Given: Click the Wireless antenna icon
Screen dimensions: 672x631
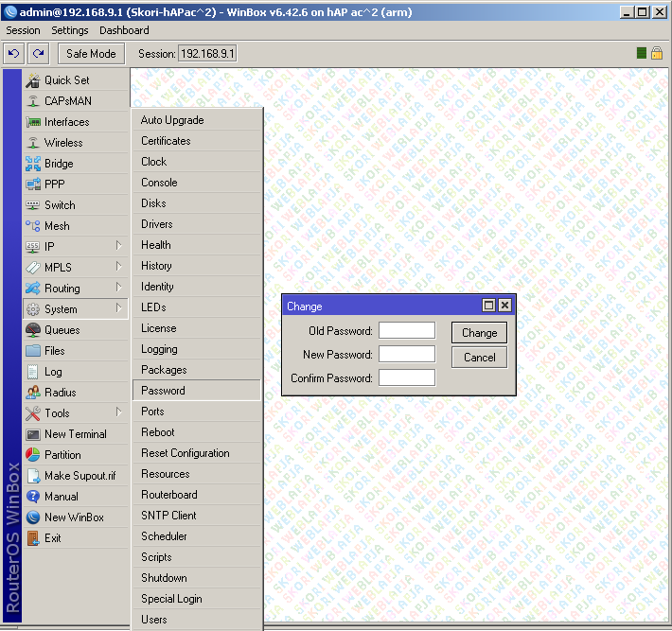Looking at the screenshot, I should (33, 143).
